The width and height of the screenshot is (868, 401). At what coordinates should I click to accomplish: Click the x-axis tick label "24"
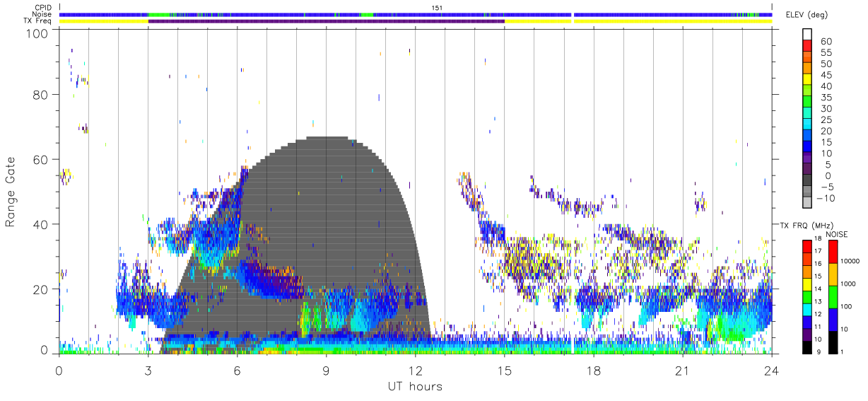[x=771, y=371]
